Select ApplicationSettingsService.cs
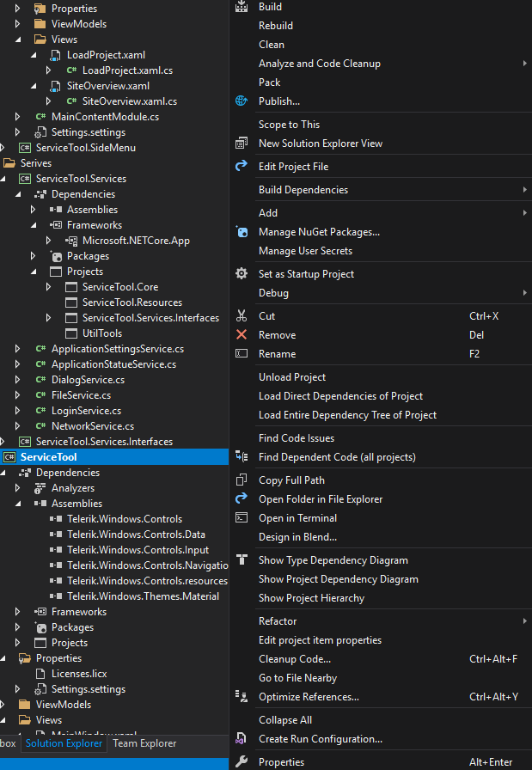This screenshot has width=532, height=770. pyautogui.click(x=118, y=349)
